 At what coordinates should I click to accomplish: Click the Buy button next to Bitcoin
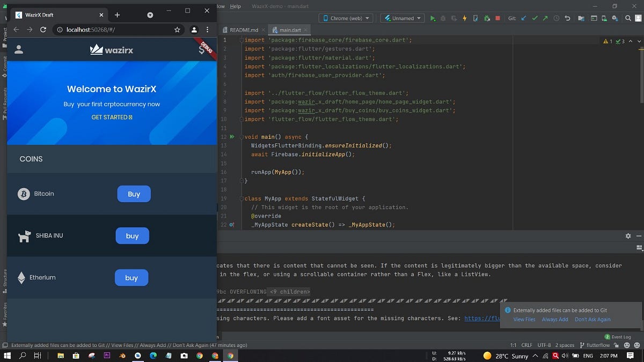coord(134,194)
